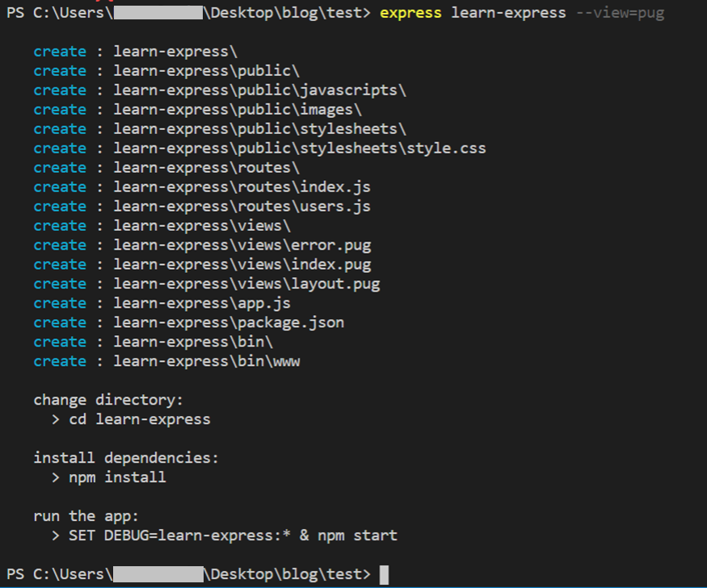Click the 'express' command word in the first prompt line
This screenshot has height=588, width=707.
pyautogui.click(x=410, y=13)
